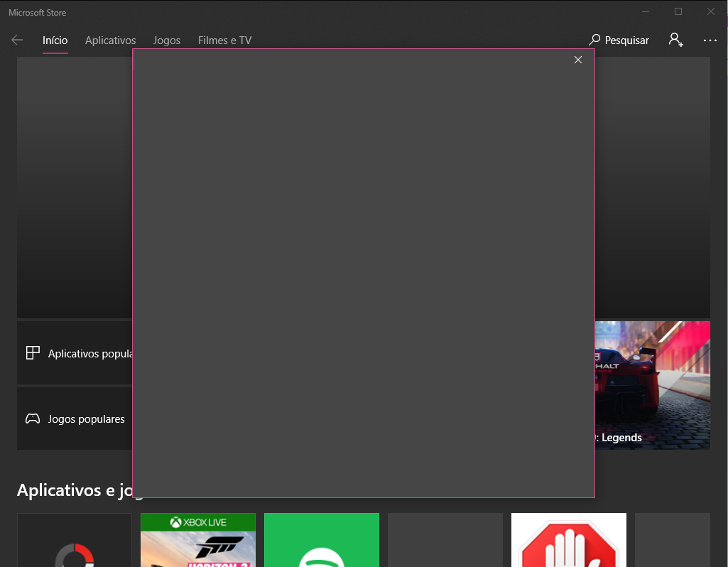
Task: Click the apps grid icon
Action: (x=33, y=353)
